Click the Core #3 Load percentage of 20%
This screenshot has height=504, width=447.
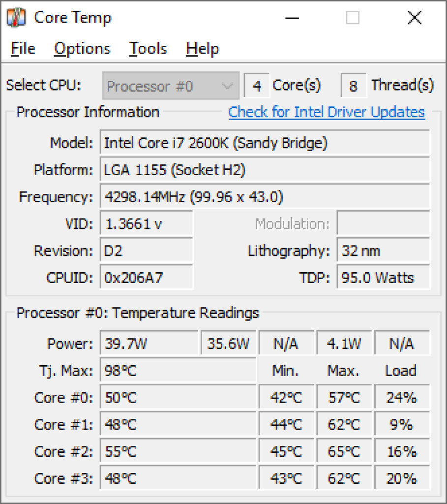pyautogui.click(x=402, y=478)
